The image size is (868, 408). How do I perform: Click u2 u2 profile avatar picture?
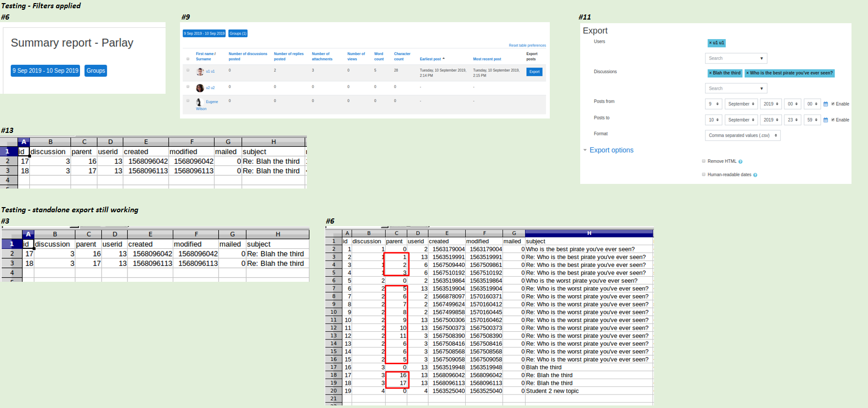(x=200, y=88)
